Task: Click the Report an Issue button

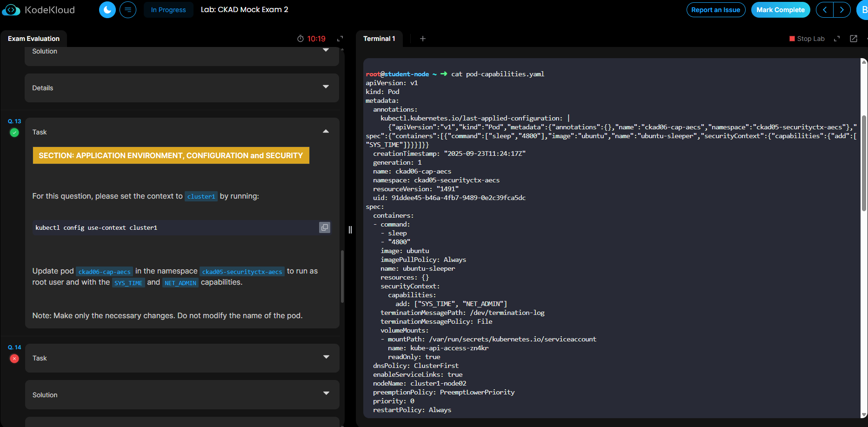Action: (x=715, y=10)
